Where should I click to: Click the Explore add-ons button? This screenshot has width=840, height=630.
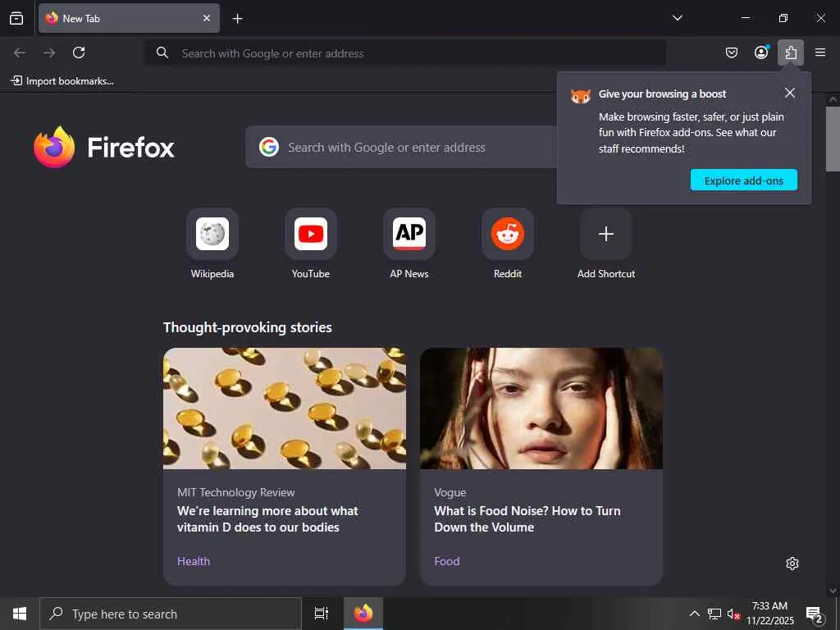click(x=743, y=180)
